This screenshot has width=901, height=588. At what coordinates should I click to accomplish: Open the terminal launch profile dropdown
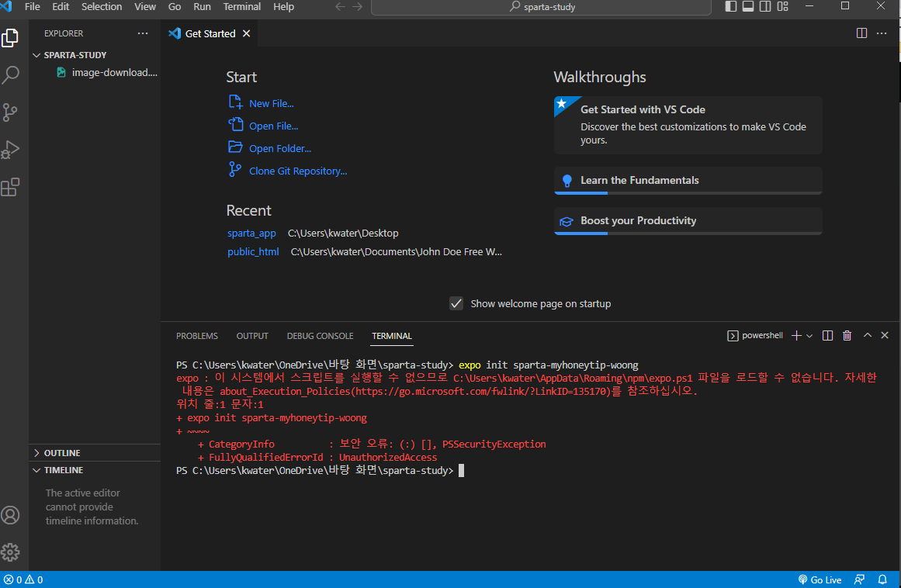[809, 336]
